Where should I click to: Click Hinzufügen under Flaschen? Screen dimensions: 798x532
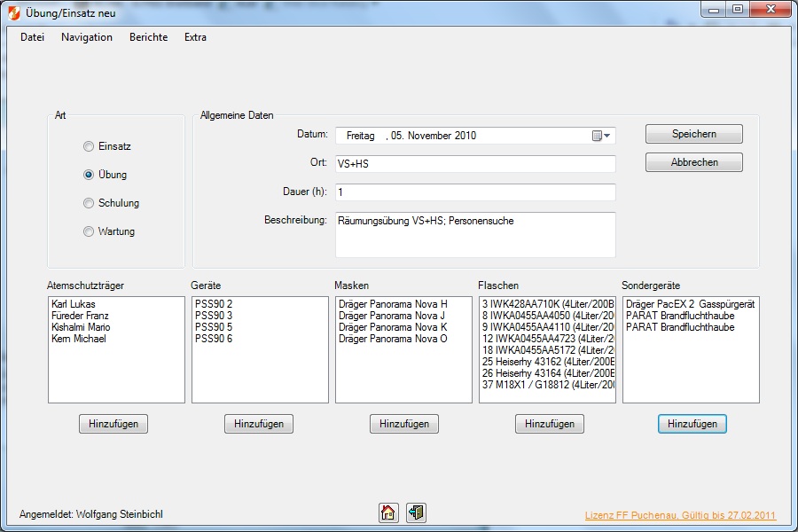pos(550,424)
